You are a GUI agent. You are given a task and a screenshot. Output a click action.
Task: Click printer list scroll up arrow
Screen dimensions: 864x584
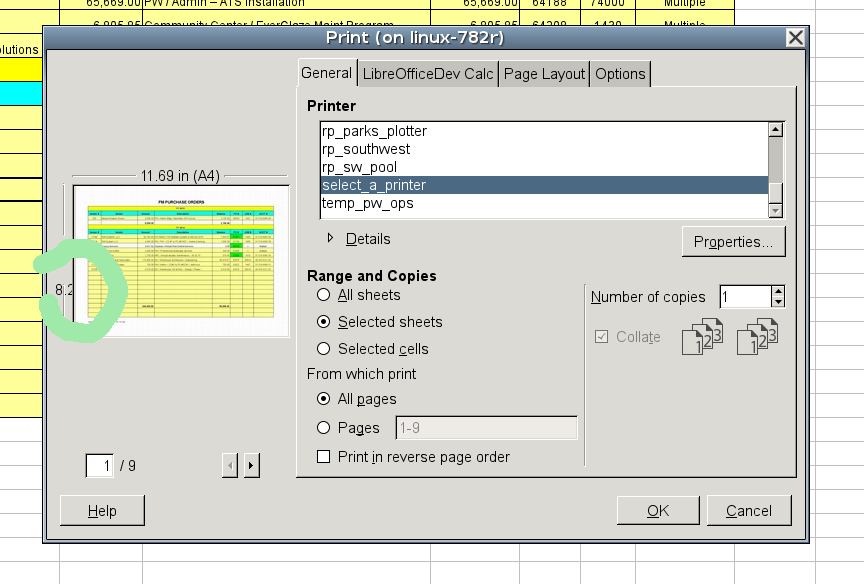[776, 130]
